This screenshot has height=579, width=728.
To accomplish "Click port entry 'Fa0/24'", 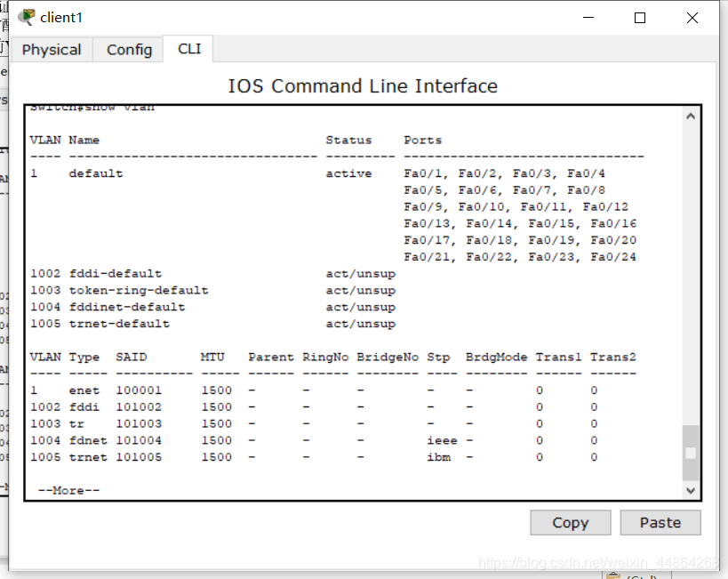I will (x=613, y=257).
